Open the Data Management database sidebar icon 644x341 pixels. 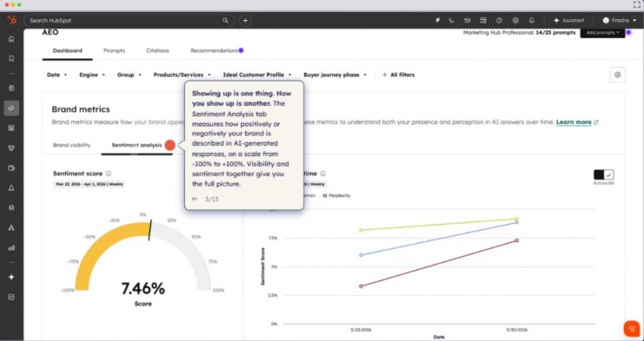(x=12, y=208)
